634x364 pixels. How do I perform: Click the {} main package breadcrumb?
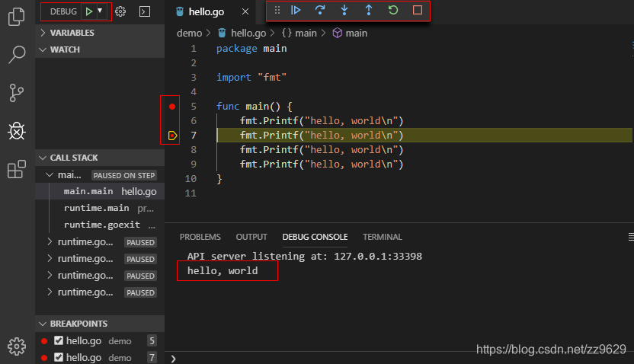299,34
